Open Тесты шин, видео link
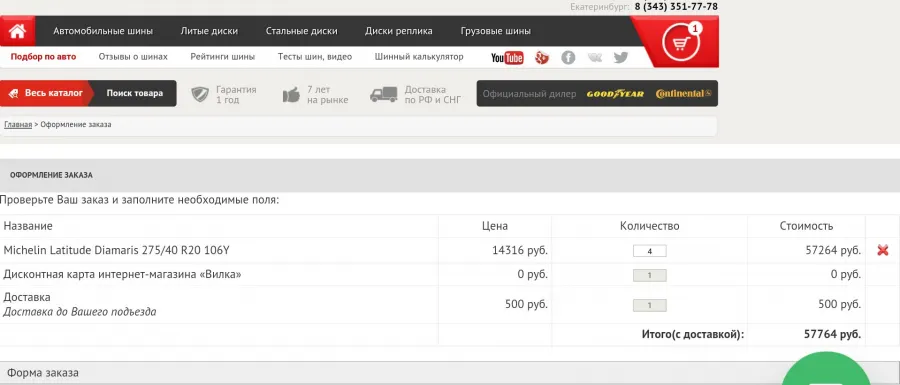 coord(315,57)
